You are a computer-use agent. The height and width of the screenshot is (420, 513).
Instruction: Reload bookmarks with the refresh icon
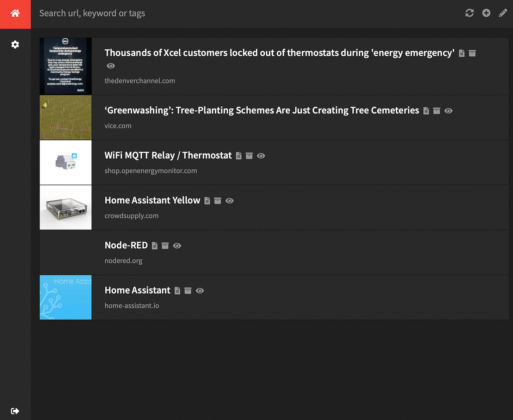[469, 13]
